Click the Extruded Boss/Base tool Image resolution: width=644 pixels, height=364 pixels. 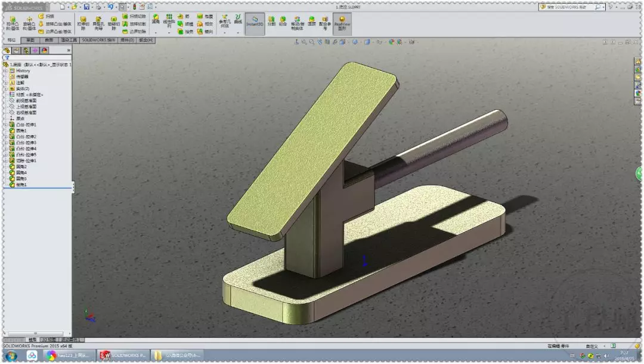click(13, 23)
